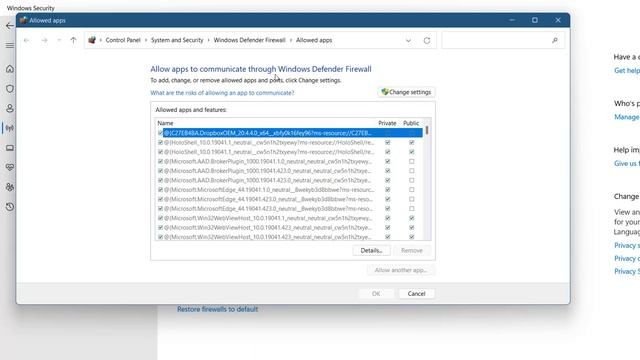This screenshot has width=640, height=360.
Task: Click the Allow another app... button
Action: 401,270
